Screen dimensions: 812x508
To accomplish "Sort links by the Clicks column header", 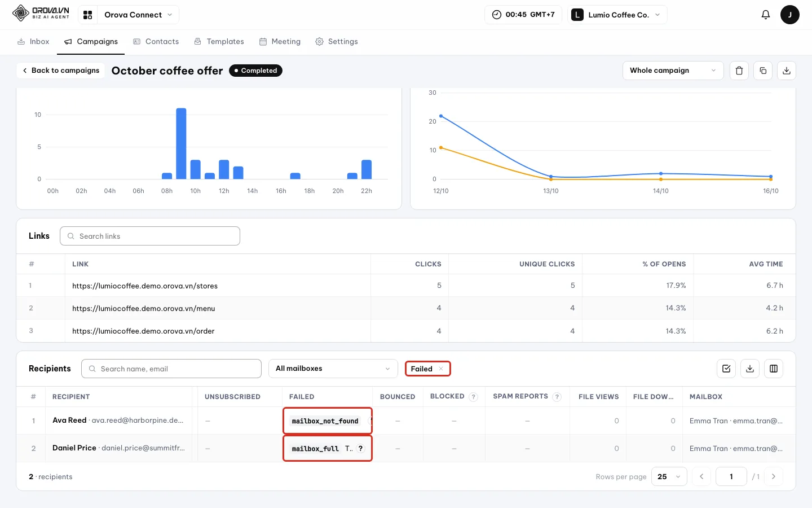I will (x=428, y=264).
